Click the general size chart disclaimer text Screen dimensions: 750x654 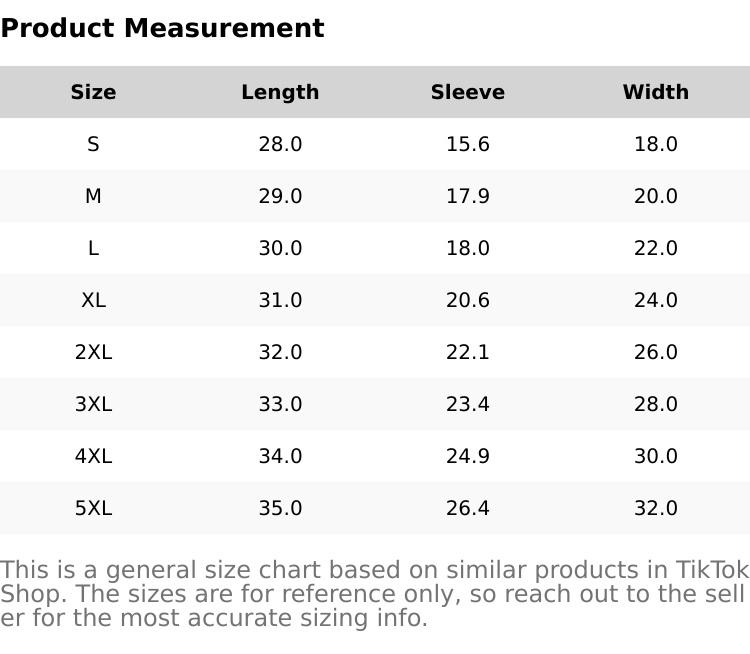click(374, 594)
